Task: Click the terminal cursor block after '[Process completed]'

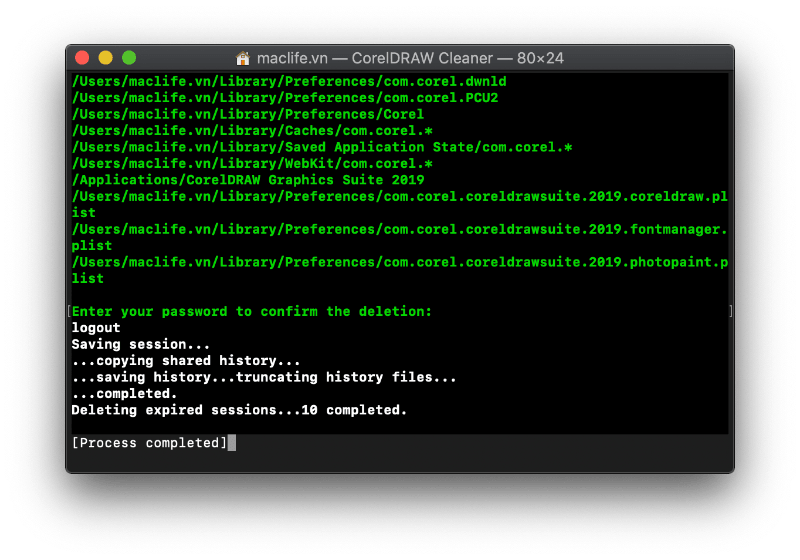Action: coord(232,443)
